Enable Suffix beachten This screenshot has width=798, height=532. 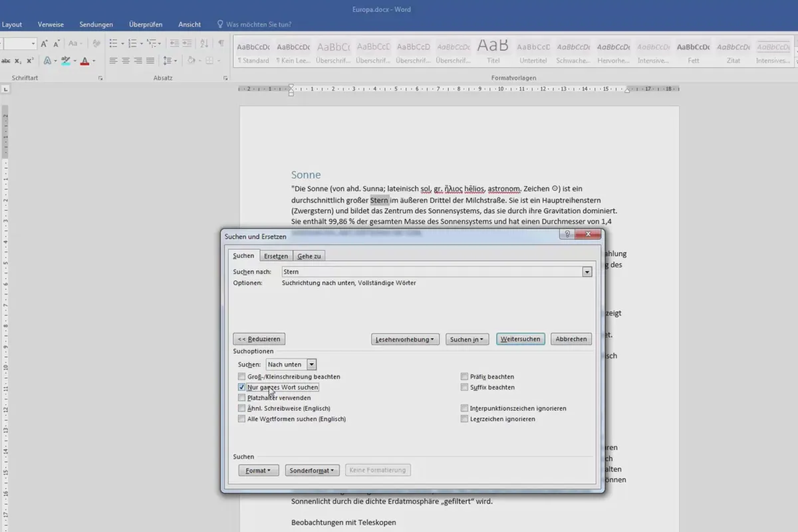(x=464, y=387)
